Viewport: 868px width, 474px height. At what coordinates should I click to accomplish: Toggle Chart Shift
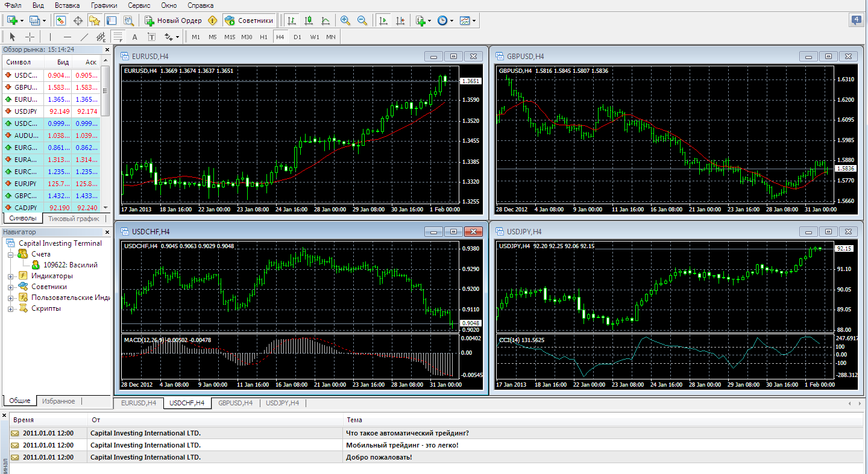coord(399,20)
